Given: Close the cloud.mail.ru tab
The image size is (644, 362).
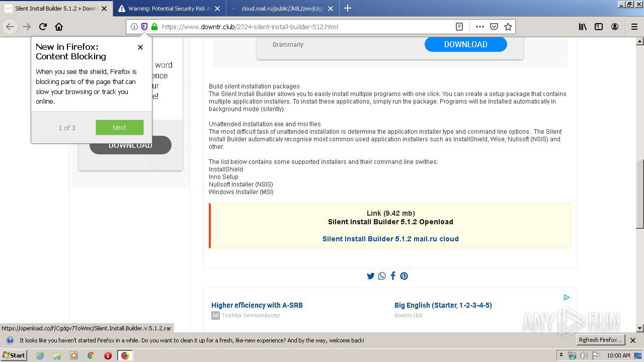Looking at the screenshot, I should pos(331,9).
